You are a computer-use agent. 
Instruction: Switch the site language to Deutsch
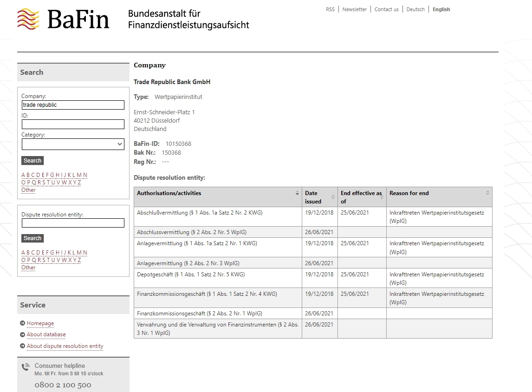415,9
